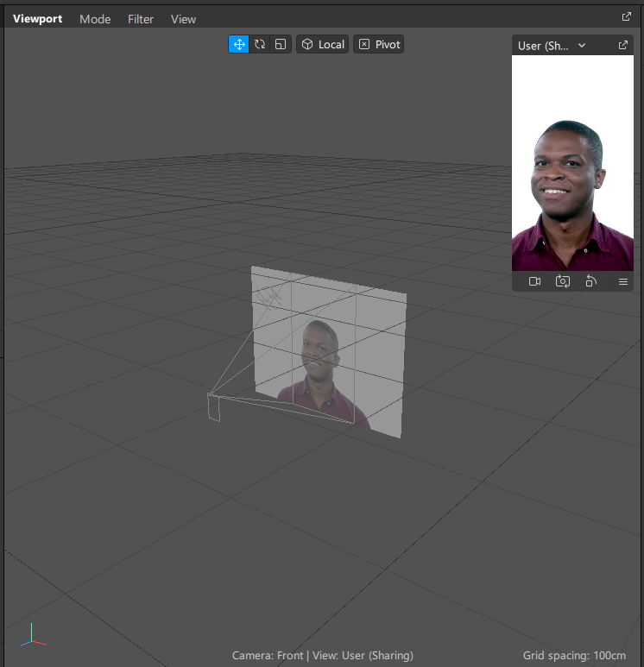The width and height of the screenshot is (644, 667).
Task: Click the XYZ axis gizmo
Action: pyautogui.click(x=33, y=636)
